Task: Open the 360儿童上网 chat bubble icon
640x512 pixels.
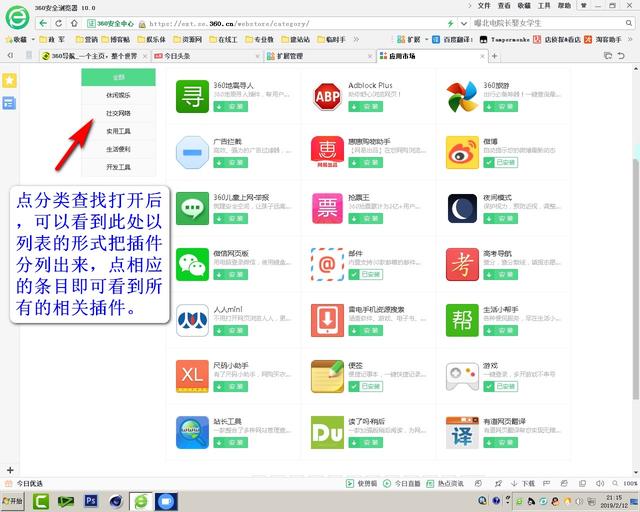Action: point(192,208)
